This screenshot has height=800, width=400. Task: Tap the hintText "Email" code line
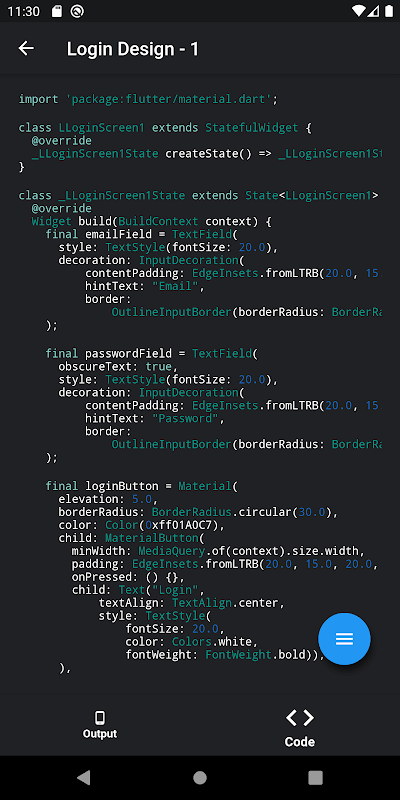(145, 286)
